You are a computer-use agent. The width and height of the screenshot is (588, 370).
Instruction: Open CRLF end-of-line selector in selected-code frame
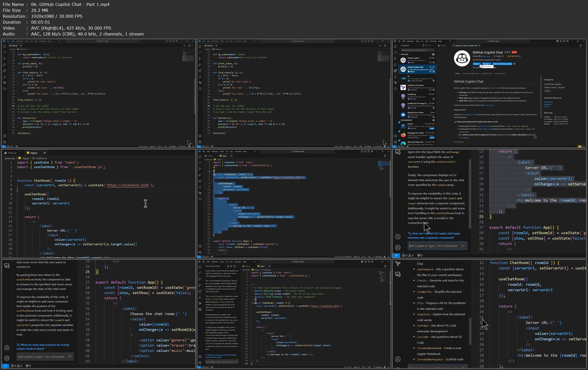tap(369, 257)
